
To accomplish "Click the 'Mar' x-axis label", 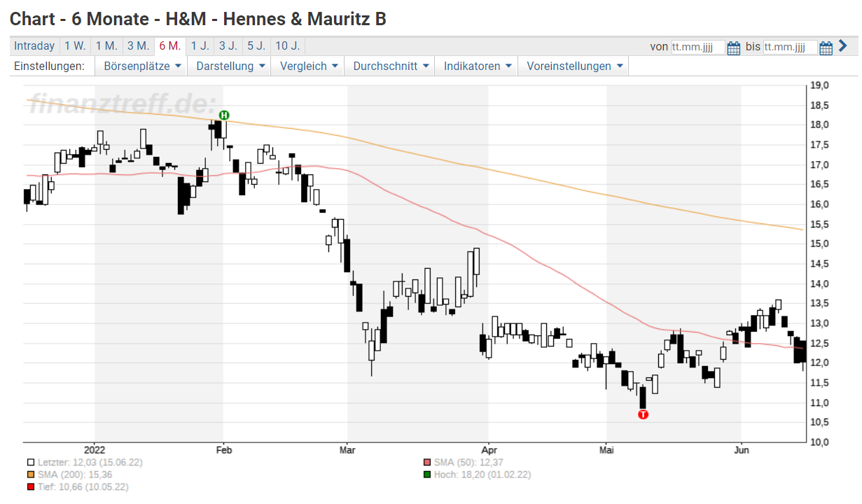I will (x=347, y=449).
